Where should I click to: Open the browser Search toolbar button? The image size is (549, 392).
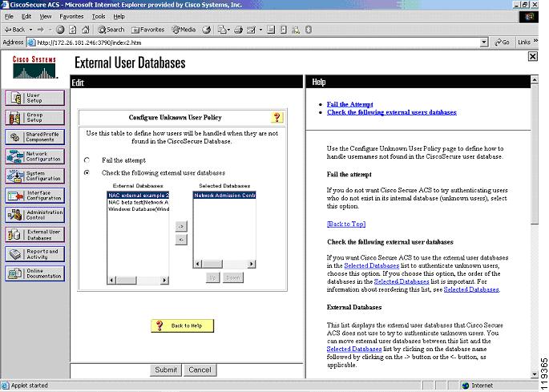coord(111,30)
